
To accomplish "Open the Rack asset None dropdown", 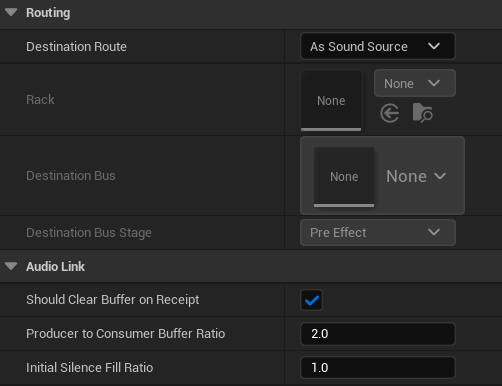I will point(415,83).
